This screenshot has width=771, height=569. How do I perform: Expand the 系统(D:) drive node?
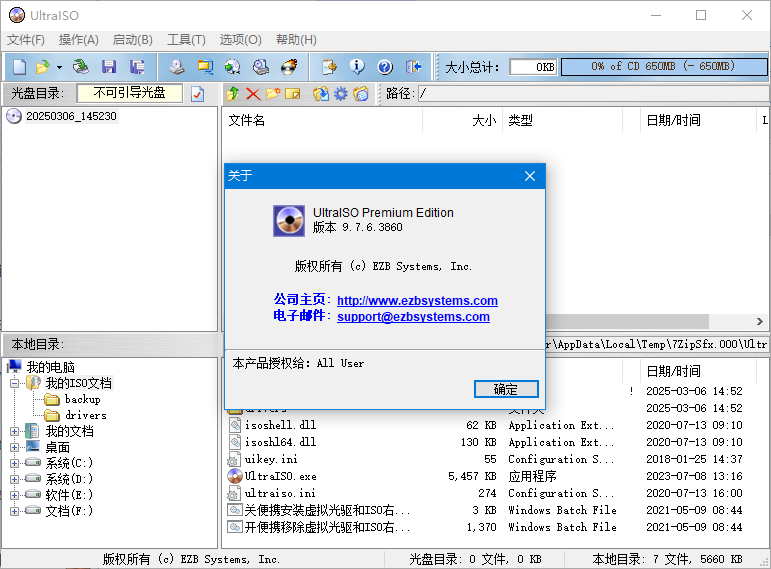click(x=15, y=479)
